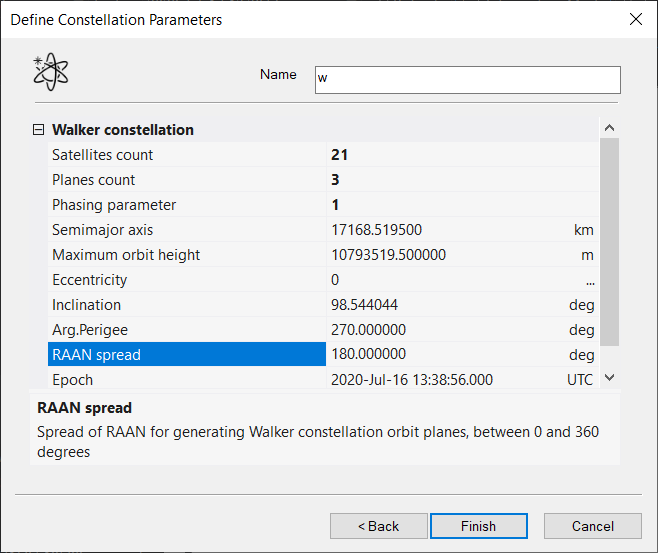Collapse the Walker constellation group
This screenshot has height=553, width=658.
(x=39, y=130)
